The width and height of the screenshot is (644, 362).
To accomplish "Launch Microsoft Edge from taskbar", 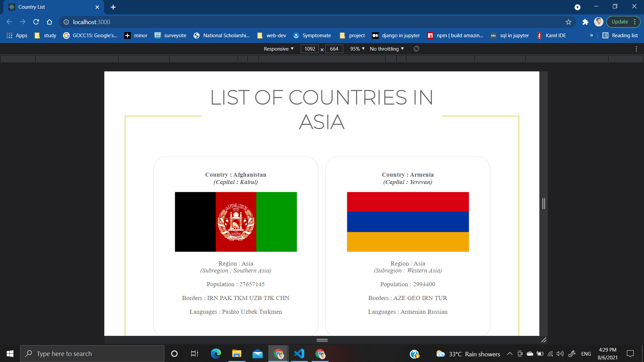I will pyautogui.click(x=216, y=354).
